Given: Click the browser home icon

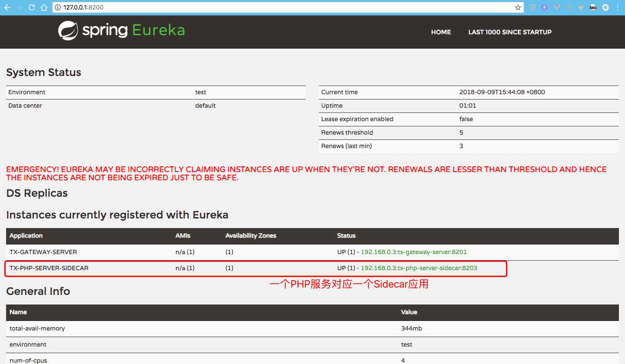Looking at the screenshot, I should tap(43, 7).
